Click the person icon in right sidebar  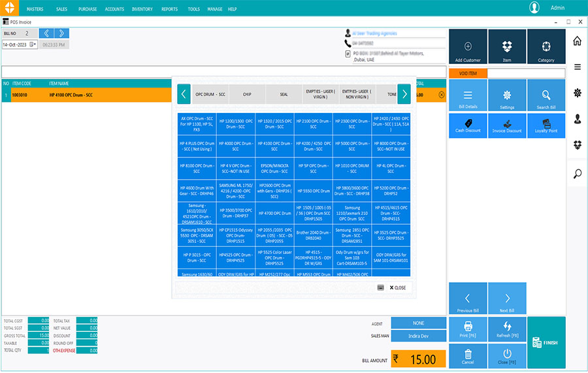[x=578, y=119]
